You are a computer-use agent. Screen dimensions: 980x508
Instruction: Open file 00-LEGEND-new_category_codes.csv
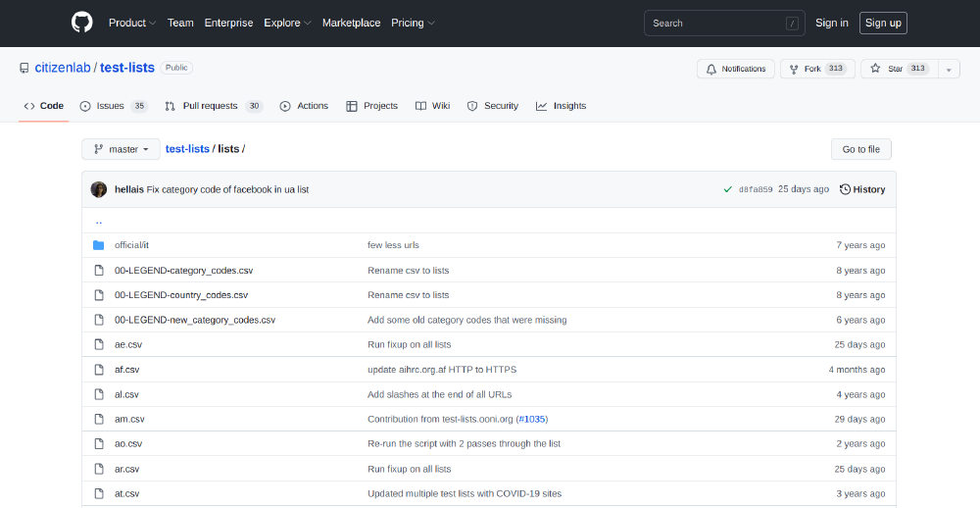(195, 320)
